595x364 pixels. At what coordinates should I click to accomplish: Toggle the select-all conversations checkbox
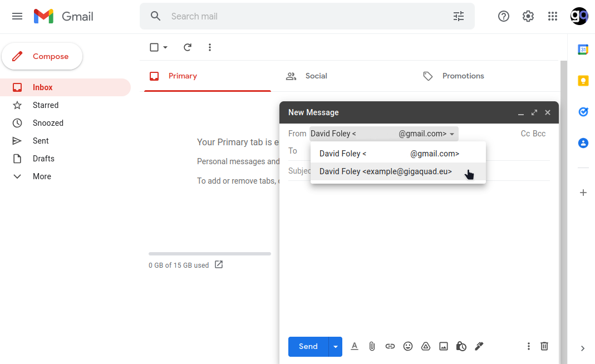(x=154, y=47)
